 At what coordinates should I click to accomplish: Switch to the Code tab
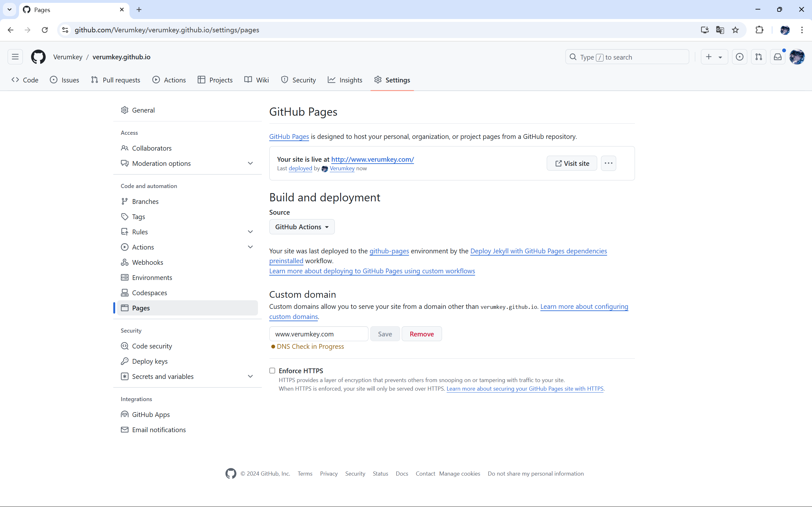(25, 80)
